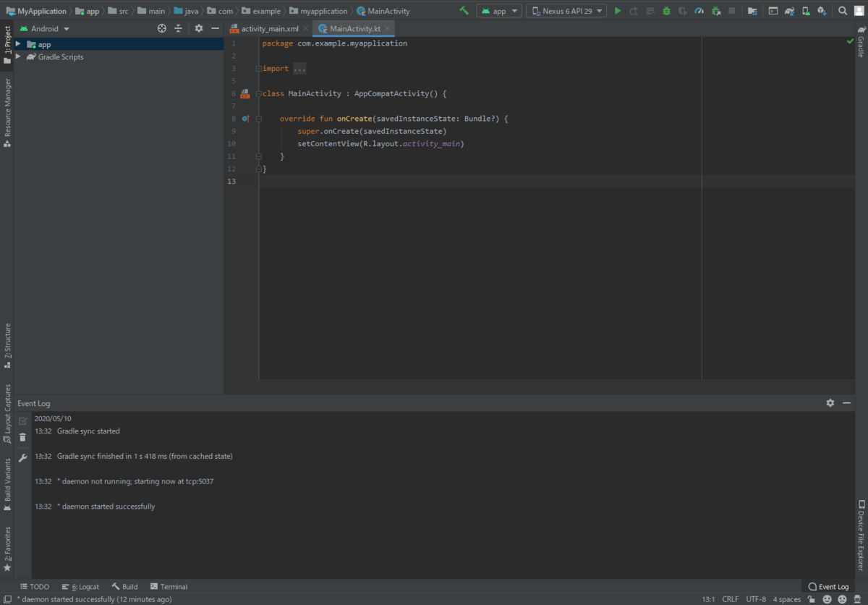
Task: Expand the app module tree node
Action: (18, 44)
